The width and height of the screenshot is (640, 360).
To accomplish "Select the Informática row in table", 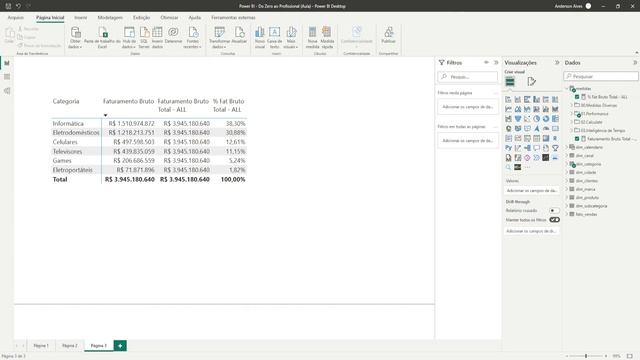I will point(149,123).
